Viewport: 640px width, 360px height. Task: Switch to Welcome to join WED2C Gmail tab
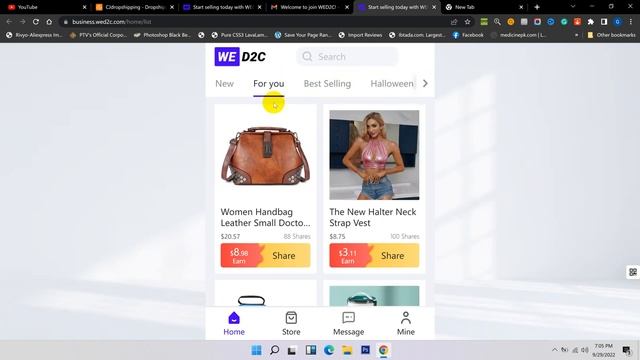click(x=309, y=7)
